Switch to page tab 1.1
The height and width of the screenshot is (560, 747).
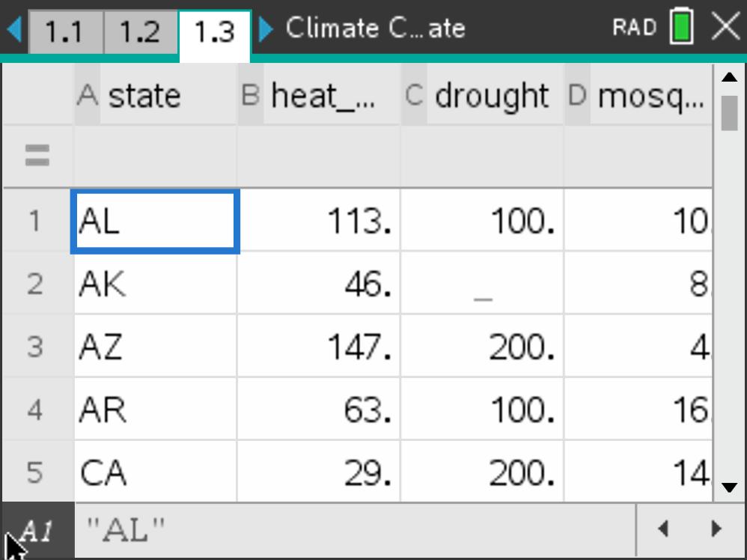pos(64,31)
